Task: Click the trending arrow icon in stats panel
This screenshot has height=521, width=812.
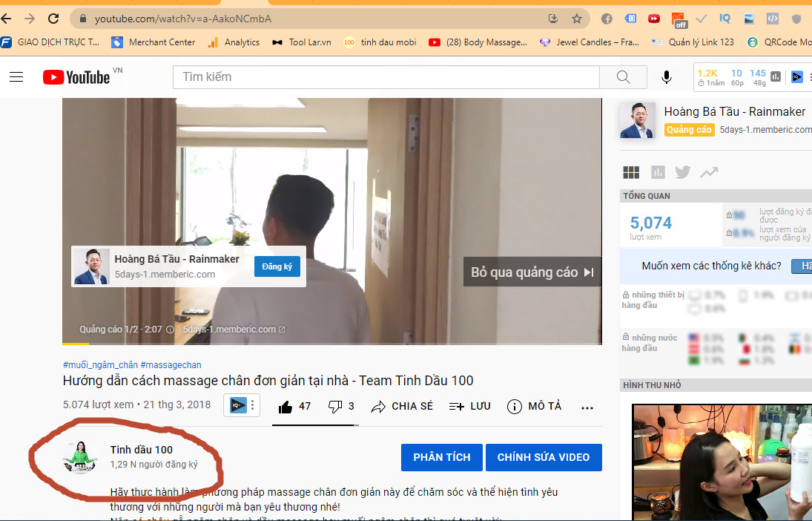Action: click(x=709, y=172)
